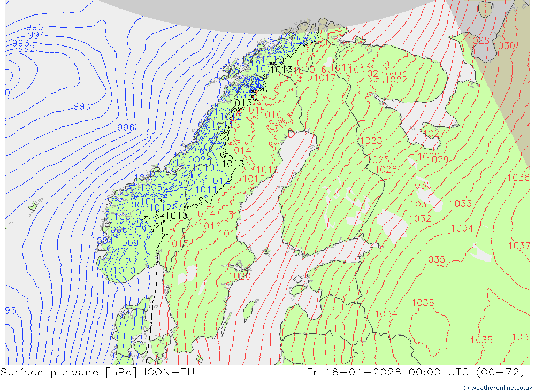
Task: Click the red 1037 isobar label
Action: 518,245
